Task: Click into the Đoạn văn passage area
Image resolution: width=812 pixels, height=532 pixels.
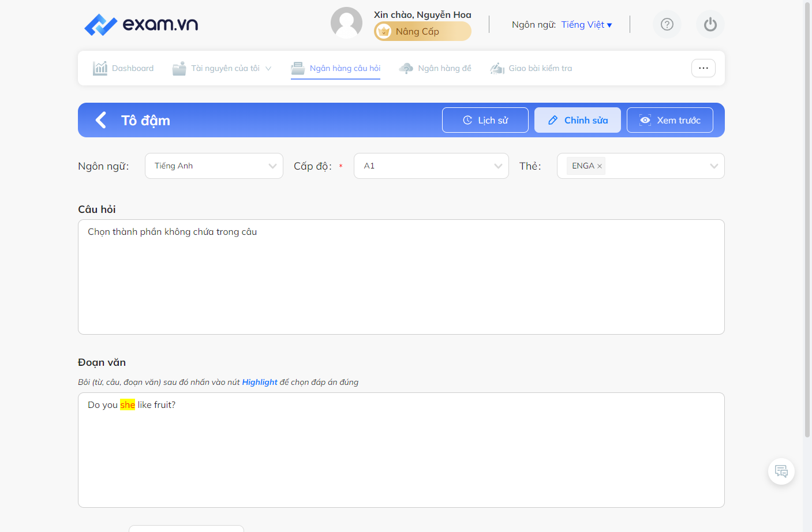Action: coord(401,450)
